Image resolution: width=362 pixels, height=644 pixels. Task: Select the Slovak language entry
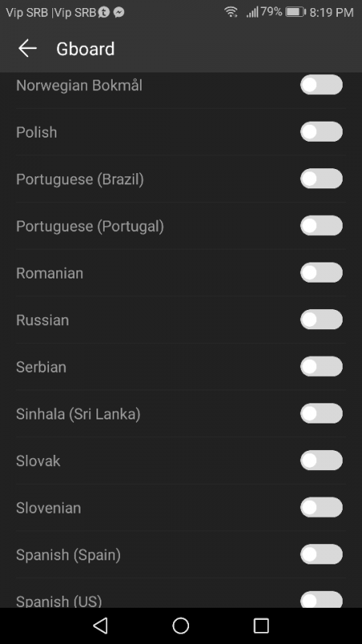[181, 460]
